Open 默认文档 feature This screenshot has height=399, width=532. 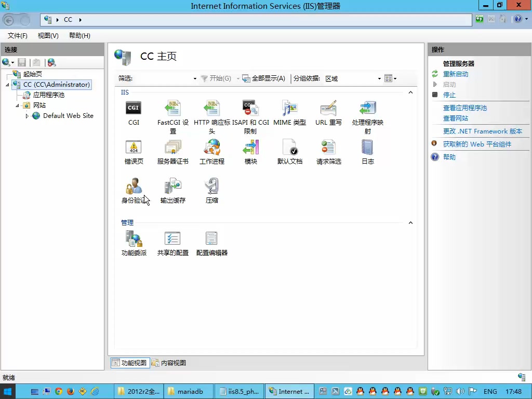click(290, 152)
